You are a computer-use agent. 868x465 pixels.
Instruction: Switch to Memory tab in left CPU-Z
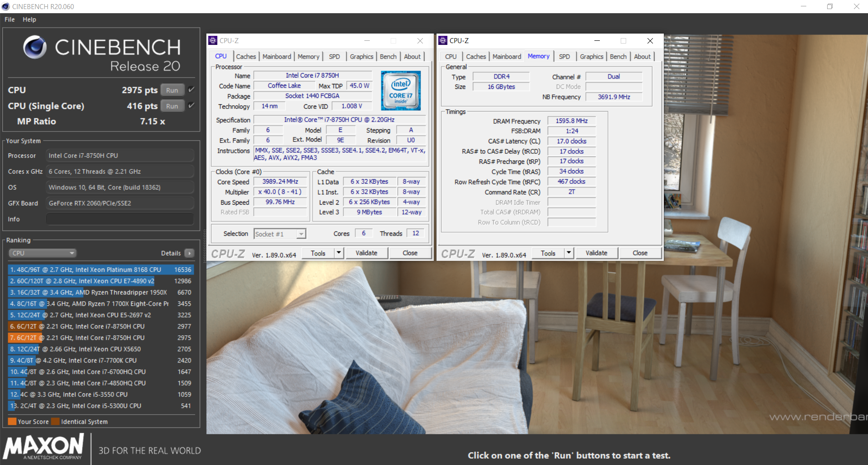click(309, 56)
